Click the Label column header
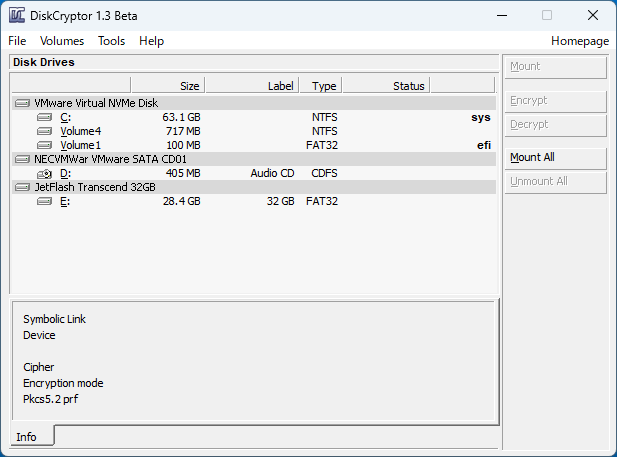The width and height of the screenshot is (617, 457). click(252, 85)
